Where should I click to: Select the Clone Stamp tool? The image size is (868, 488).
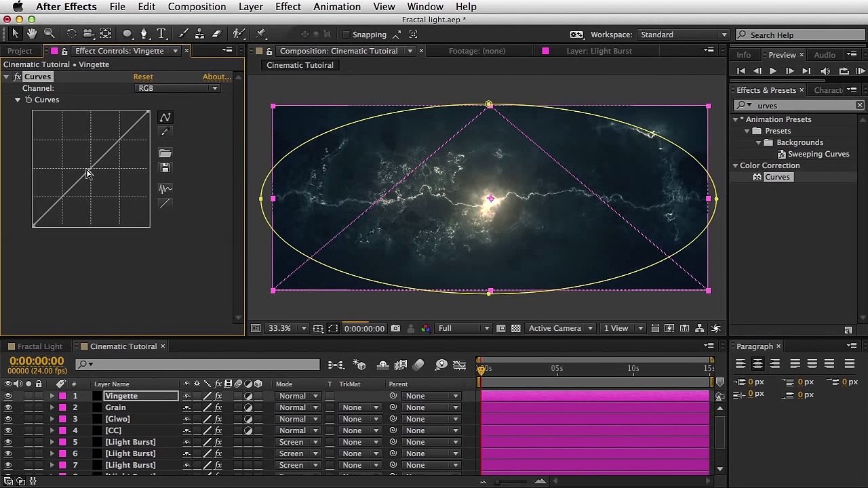(x=200, y=34)
